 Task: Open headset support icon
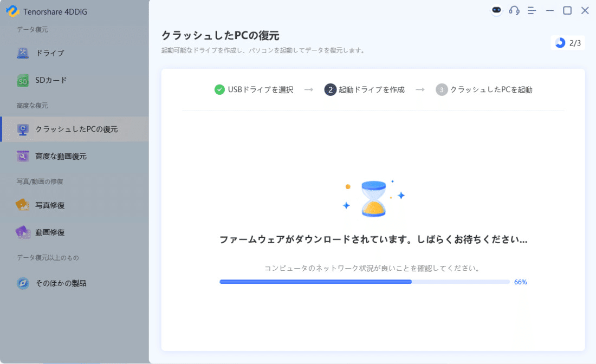(x=514, y=11)
